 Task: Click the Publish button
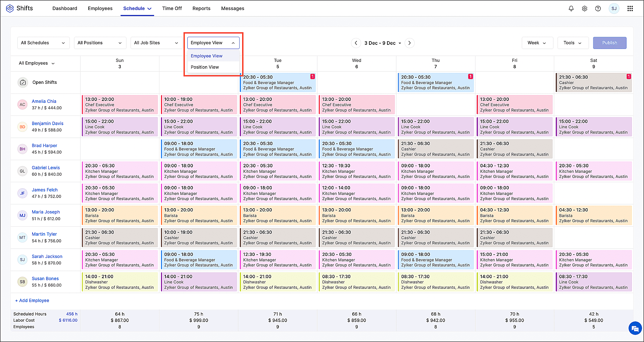click(610, 43)
